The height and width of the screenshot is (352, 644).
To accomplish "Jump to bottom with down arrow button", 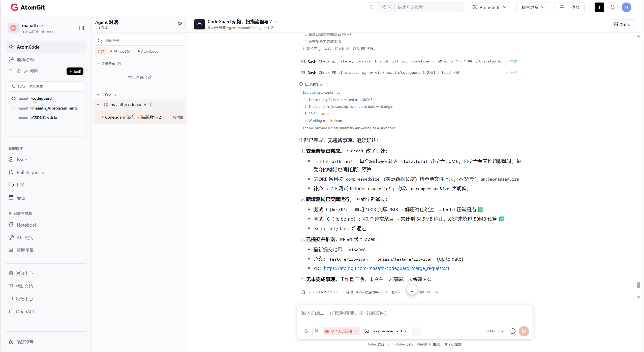I will 412,290.
